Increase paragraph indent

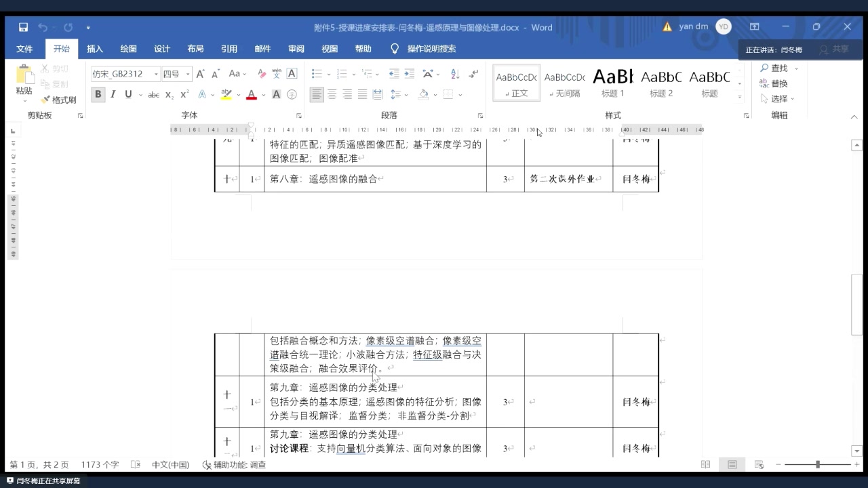[410, 74]
